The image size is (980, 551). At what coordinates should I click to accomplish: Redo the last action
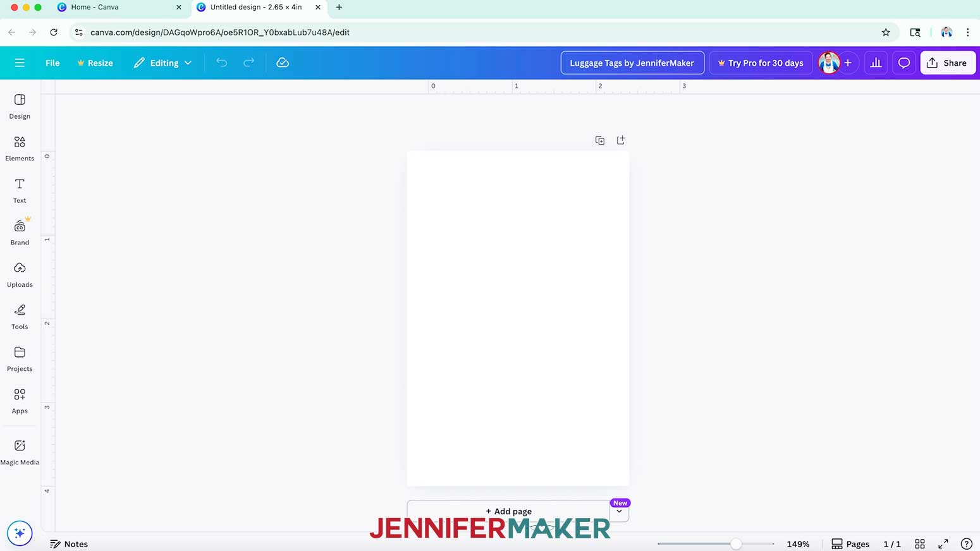click(248, 63)
